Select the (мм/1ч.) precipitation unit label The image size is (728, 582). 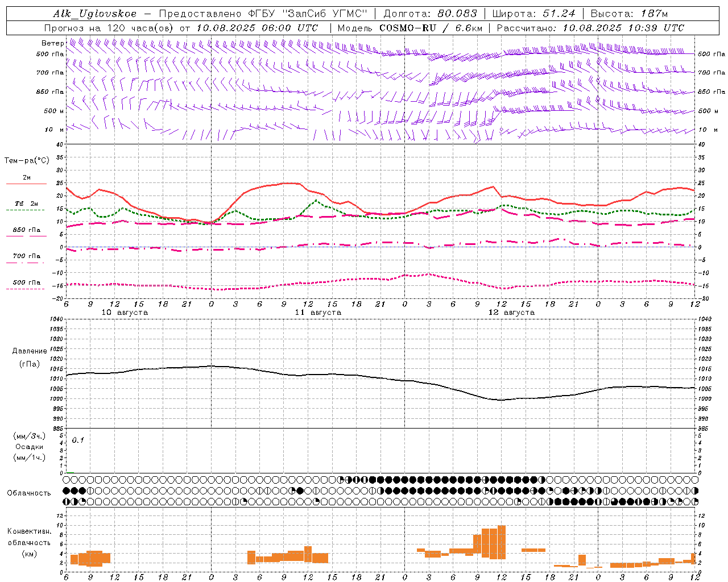point(29,458)
